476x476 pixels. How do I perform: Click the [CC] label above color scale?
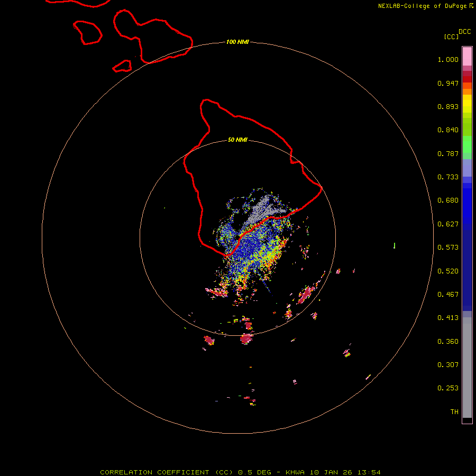(452, 36)
